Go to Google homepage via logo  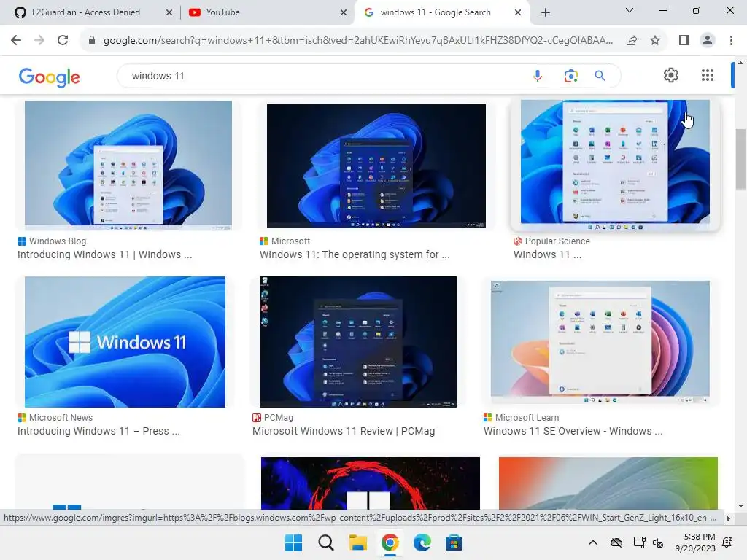tap(50, 77)
